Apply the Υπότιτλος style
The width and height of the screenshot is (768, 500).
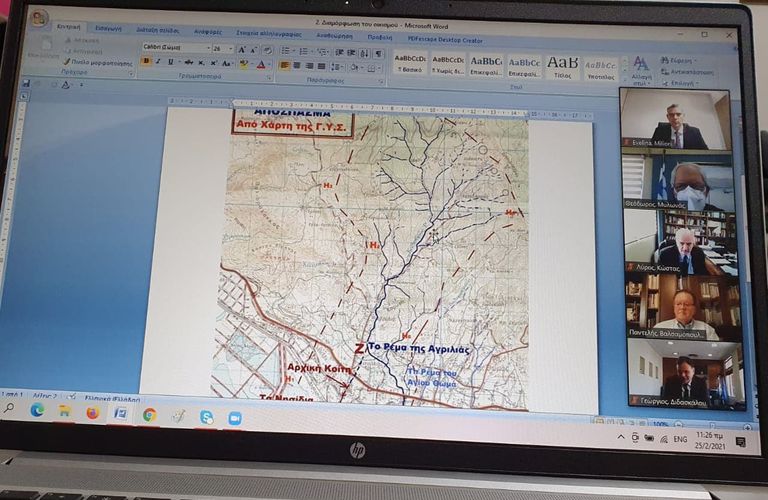click(601, 70)
